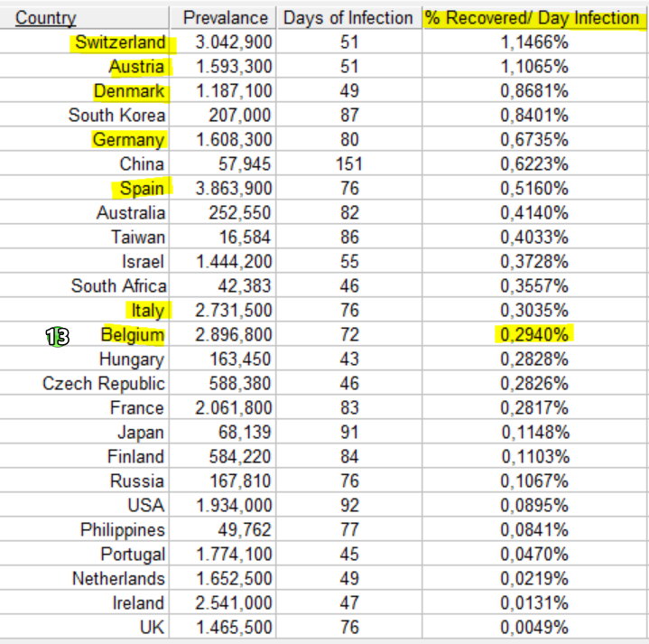Viewport: 649px width, 644px height.
Task: Click Spain's prevalence value 3.863,900
Action: click(234, 189)
